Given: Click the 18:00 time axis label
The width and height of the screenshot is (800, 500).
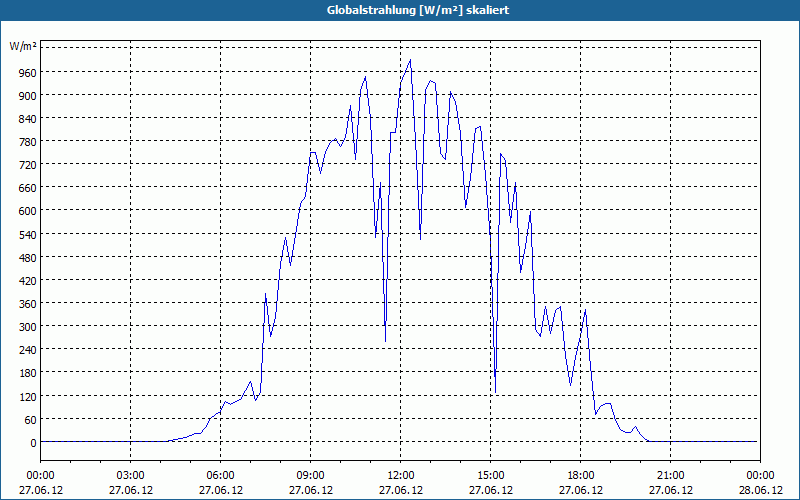Looking at the screenshot, I should (x=581, y=476).
